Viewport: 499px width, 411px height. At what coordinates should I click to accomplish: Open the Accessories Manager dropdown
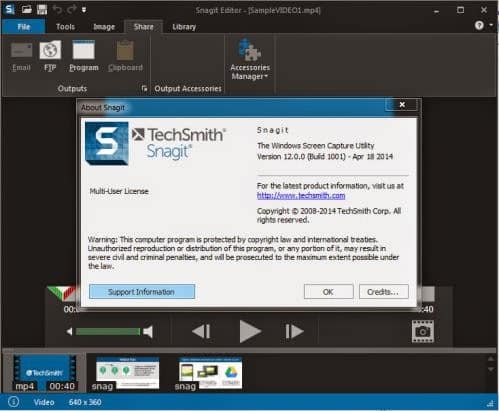tap(250, 59)
